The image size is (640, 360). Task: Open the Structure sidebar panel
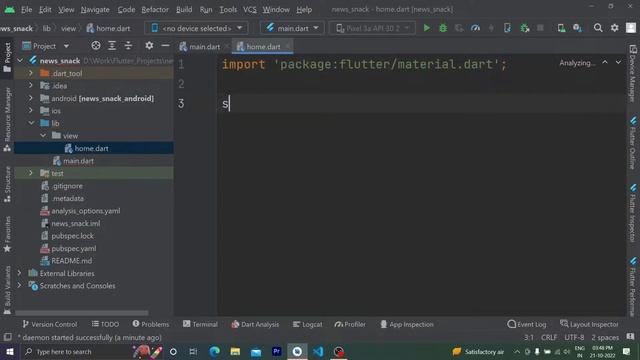click(x=7, y=184)
